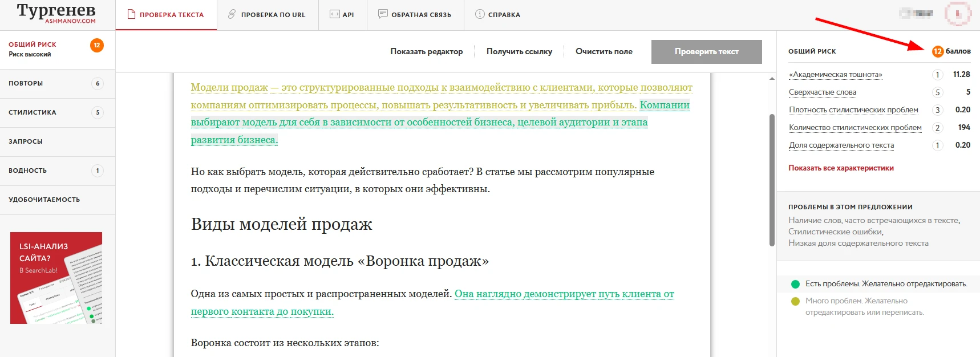Open Сверхчастые слова link

tap(823, 92)
